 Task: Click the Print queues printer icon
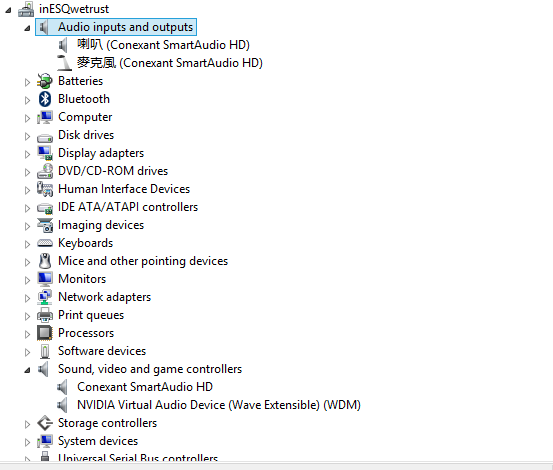click(45, 315)
